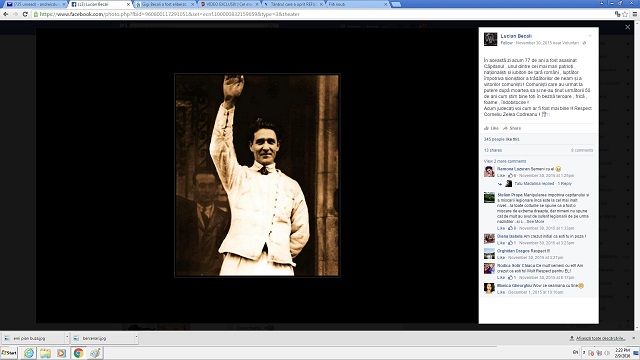View the 345 people who like this
This screenshot has width=640, height=360.
[502, 139]
